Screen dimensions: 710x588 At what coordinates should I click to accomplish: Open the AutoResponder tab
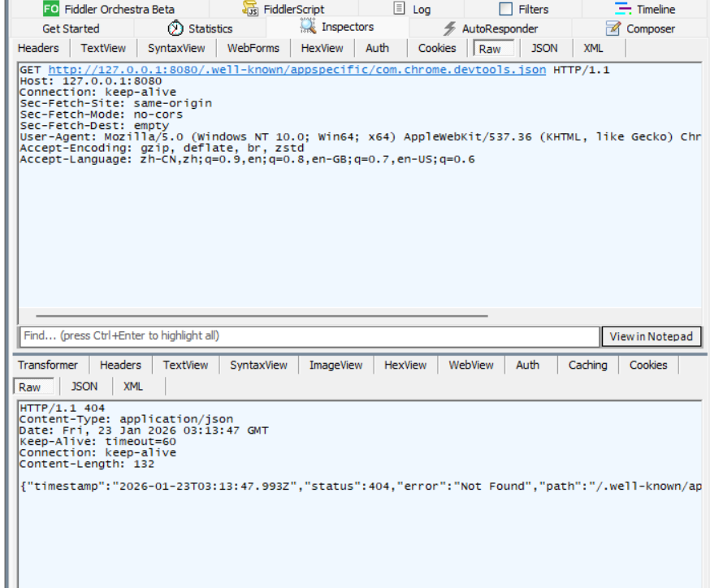tap(491, 28)
